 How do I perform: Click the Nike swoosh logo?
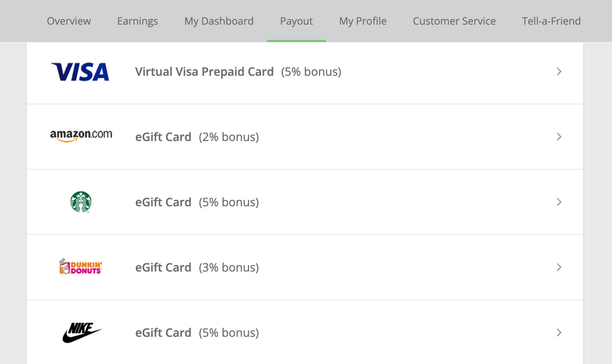[81, 331]
